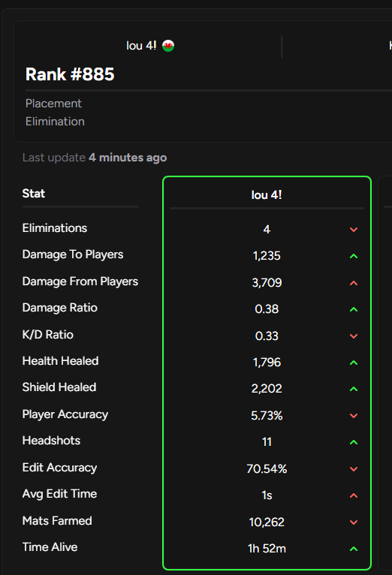Screen dimensions: 392x575
Task: Select the Damage To Players label
Action: [x=73, y=254]
